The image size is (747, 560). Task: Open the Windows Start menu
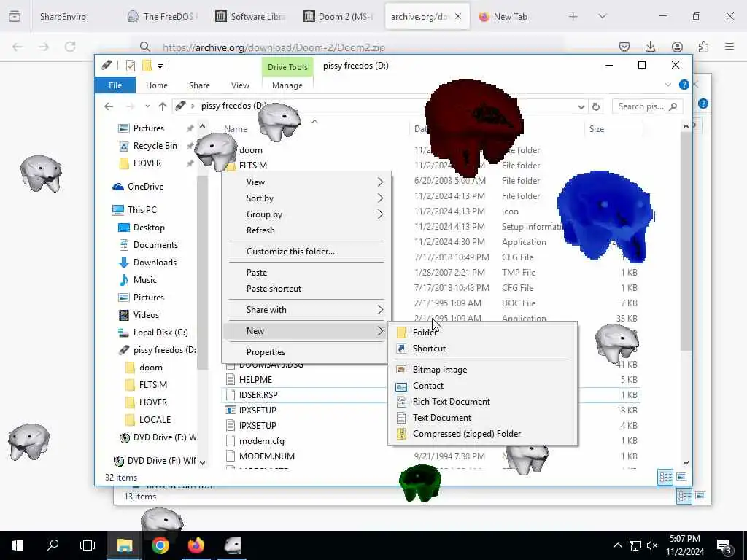(x=18, y=545)
